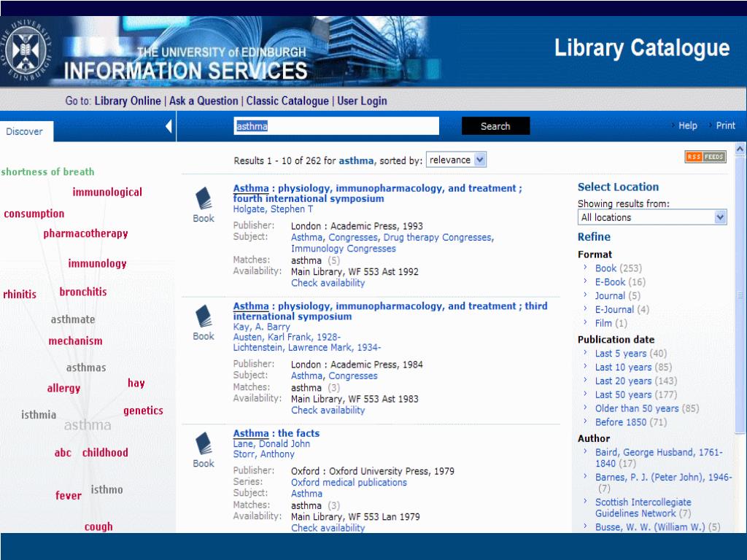
Task: Refine by author Baird, George Husband
Action: (x=659, y=458)
